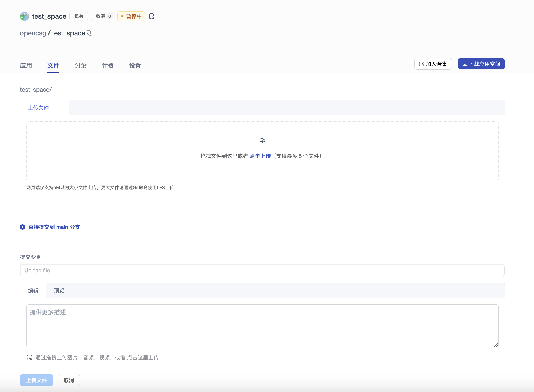Click the 取消 button

(x=68, y=380)
